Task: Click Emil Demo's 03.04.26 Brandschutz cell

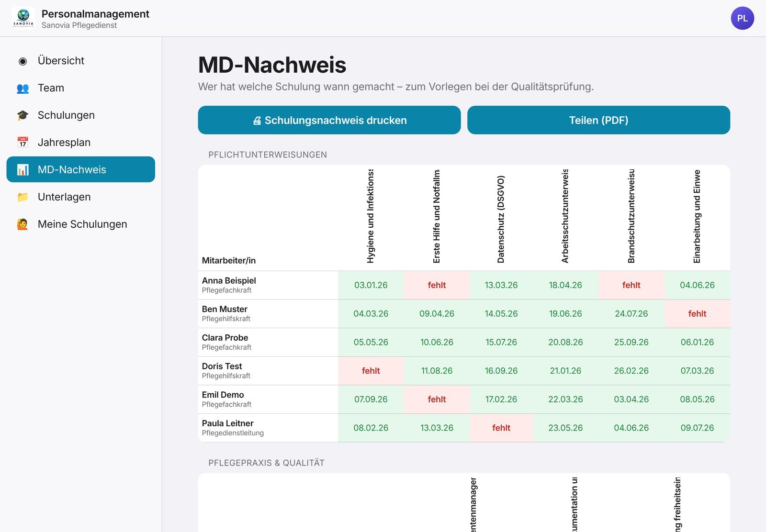Action: [x=631, y=399]
